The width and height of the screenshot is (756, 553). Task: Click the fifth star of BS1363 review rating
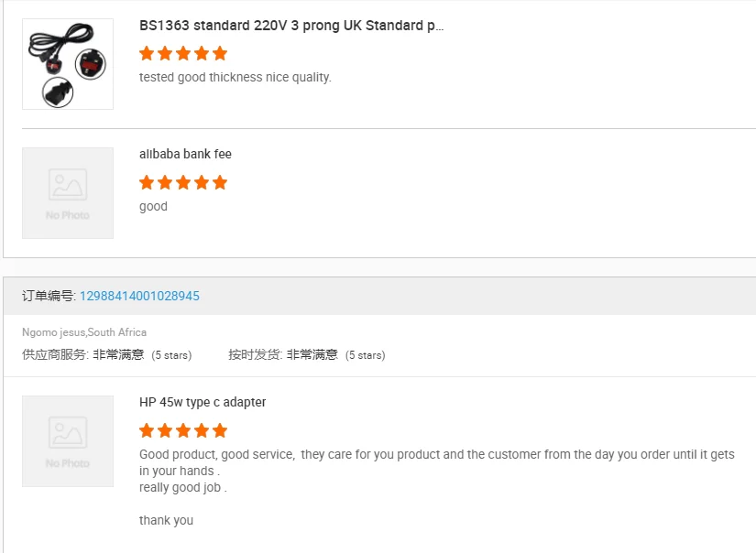pos(220,53)
